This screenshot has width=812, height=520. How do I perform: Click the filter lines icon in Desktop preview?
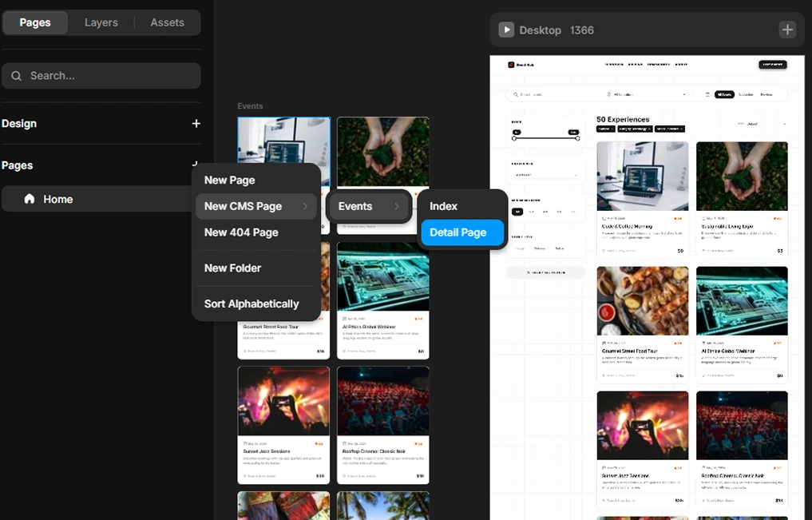coord(707,95)
